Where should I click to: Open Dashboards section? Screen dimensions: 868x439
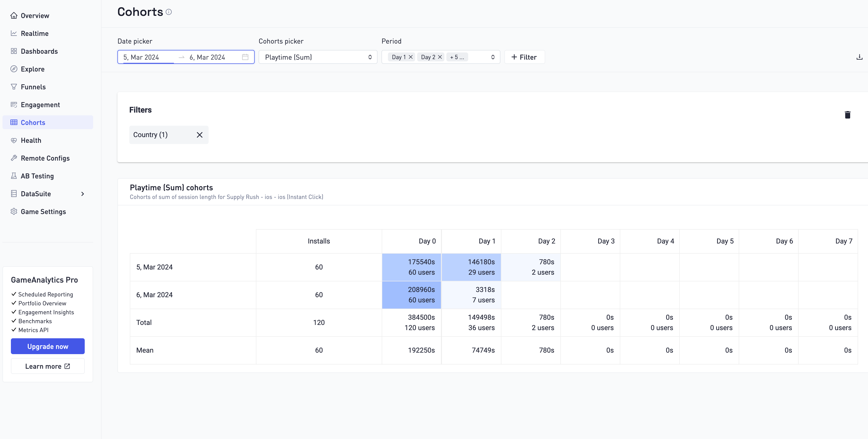click(39, 51)
